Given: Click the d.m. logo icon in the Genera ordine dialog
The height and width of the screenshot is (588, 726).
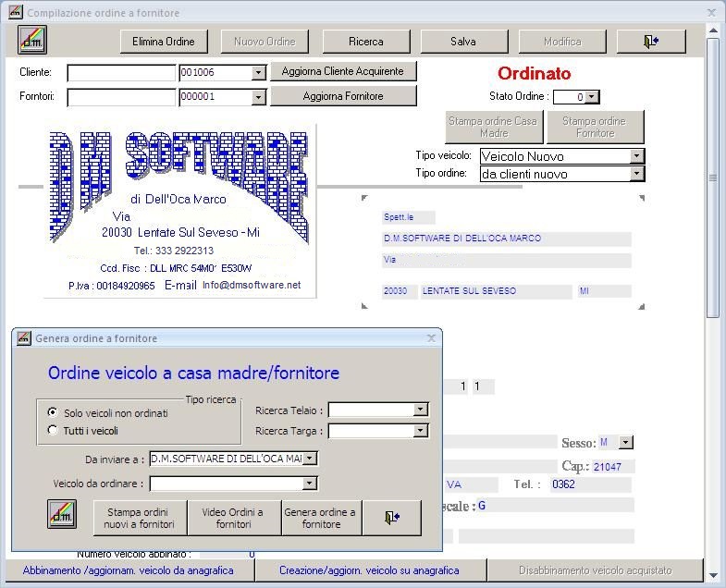Looking at the screenshot, I should point(62,514).
